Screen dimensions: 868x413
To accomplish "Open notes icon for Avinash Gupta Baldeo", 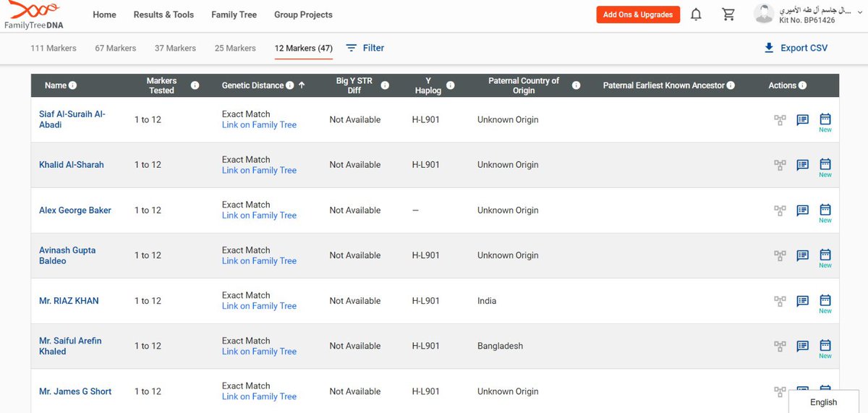I will pyautogui.click(x=802, y=255).
